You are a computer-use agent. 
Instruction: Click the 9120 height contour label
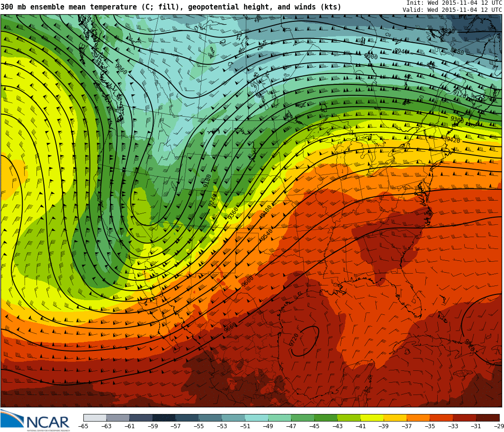[459, 94]
